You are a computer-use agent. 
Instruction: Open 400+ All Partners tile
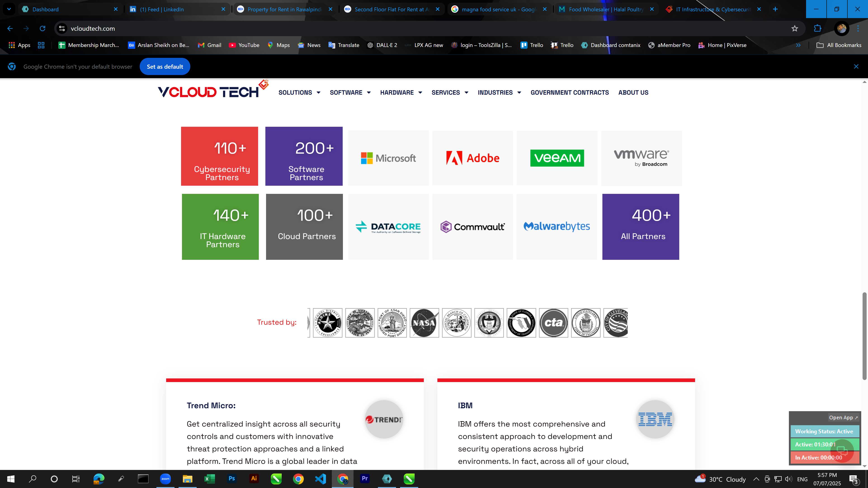click(641, 227)
